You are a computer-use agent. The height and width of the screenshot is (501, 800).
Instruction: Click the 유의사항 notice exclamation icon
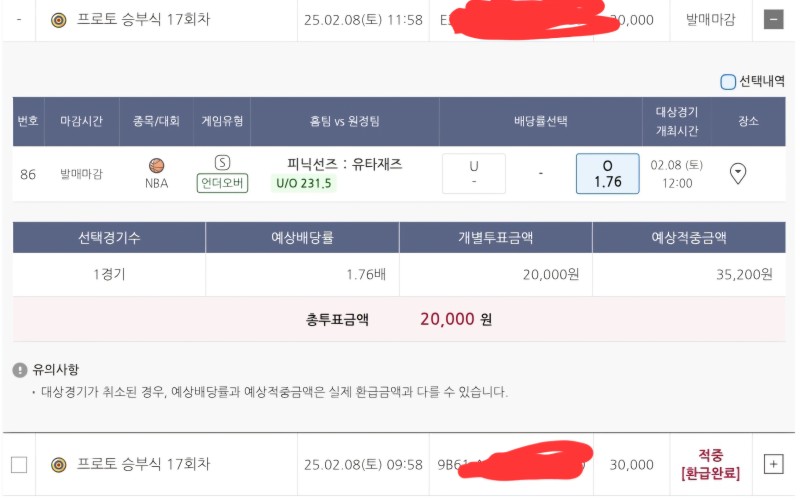20,370
